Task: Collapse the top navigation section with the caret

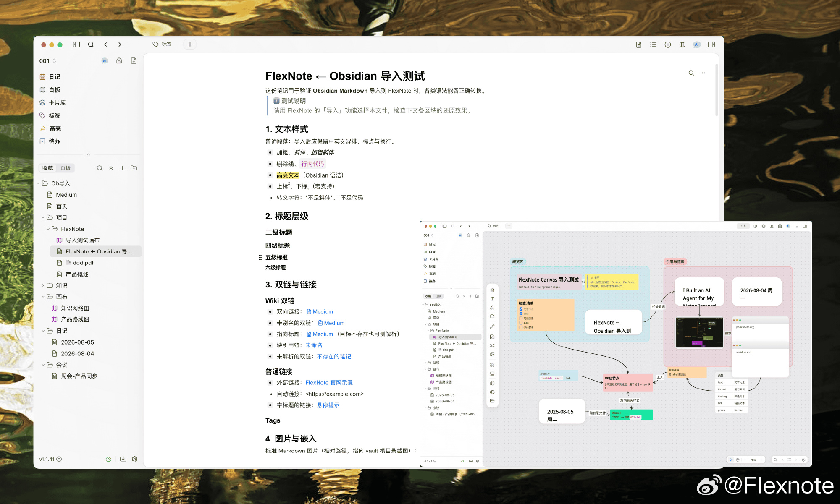Action: (88, 154)
